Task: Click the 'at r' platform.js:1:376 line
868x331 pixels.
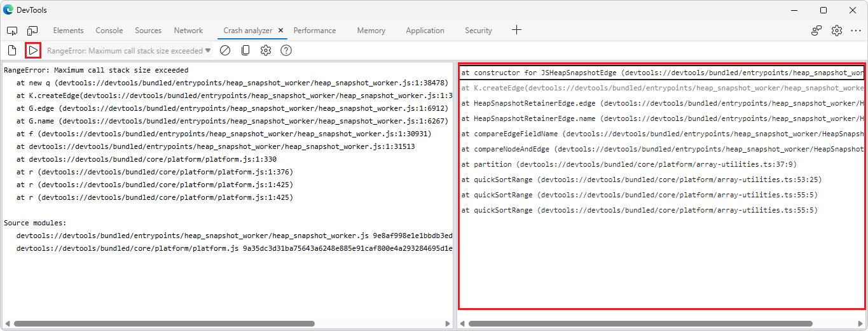Action: [x=155, y=172]
